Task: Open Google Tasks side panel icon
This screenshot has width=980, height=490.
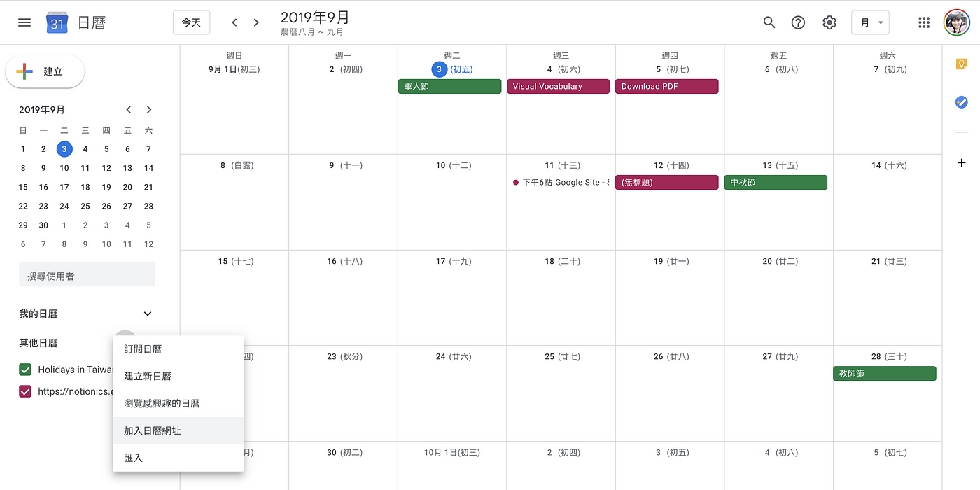Action: point(962,102)
